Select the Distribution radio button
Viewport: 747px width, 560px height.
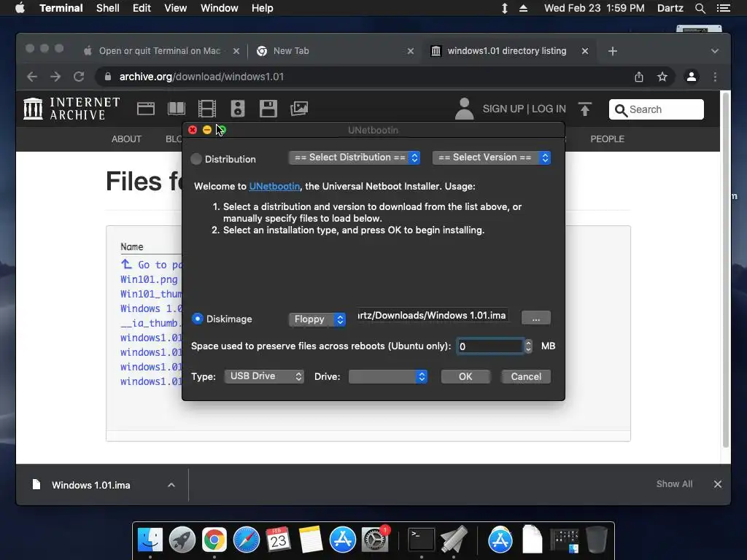pyautogui.click(x=196, y=159)
